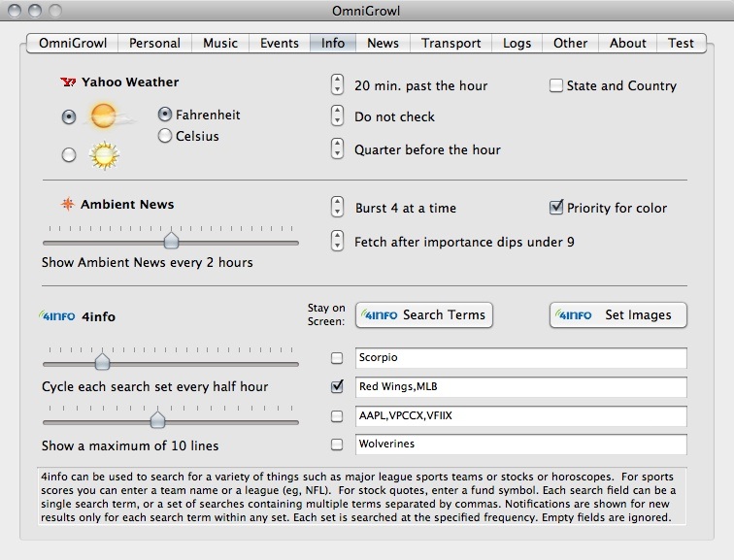This screenshot has height=560, width=734.
Task: Open the Transport tab
Action: tap(451, 43)
